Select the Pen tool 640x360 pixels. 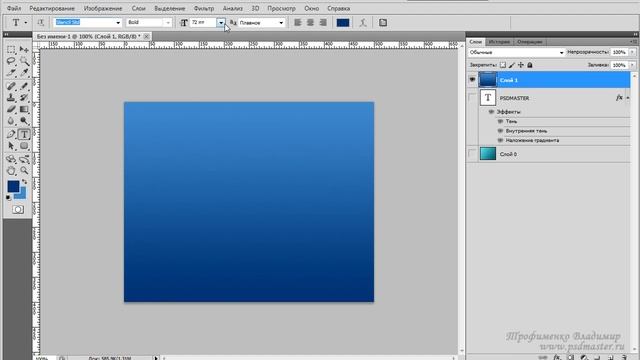tap(11, 134)
